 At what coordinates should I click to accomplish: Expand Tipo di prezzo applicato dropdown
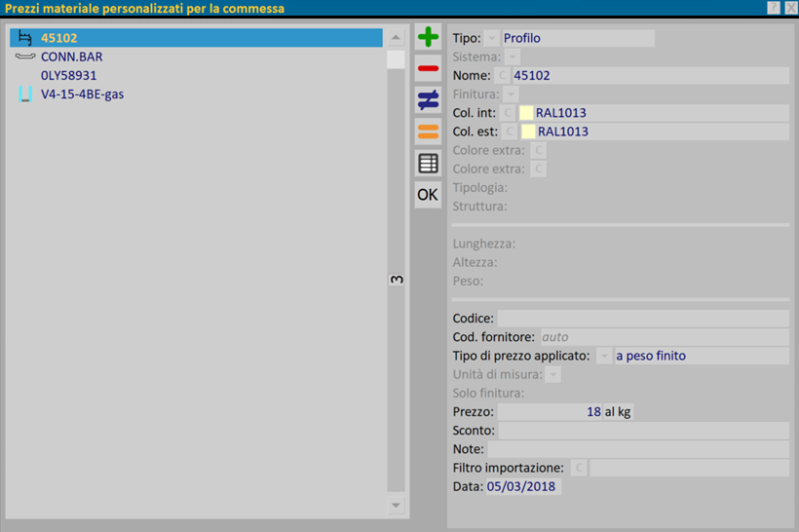[604, 357]
